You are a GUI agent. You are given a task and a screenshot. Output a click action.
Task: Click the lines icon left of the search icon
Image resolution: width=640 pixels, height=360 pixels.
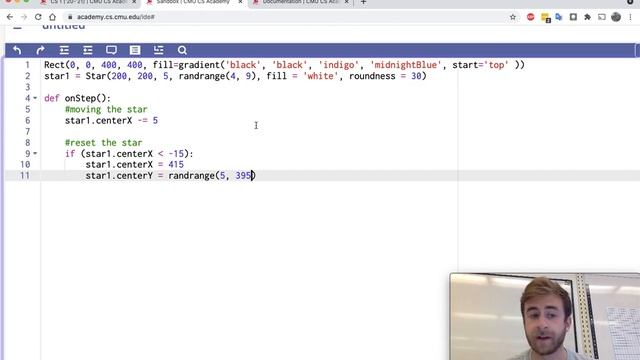(158, 50)
